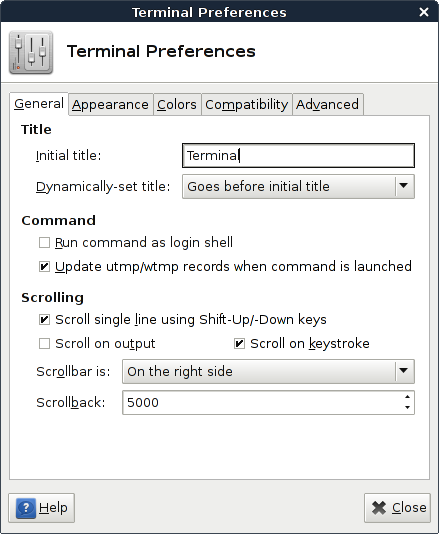Focus the Initial title text field

pos(298,156)
